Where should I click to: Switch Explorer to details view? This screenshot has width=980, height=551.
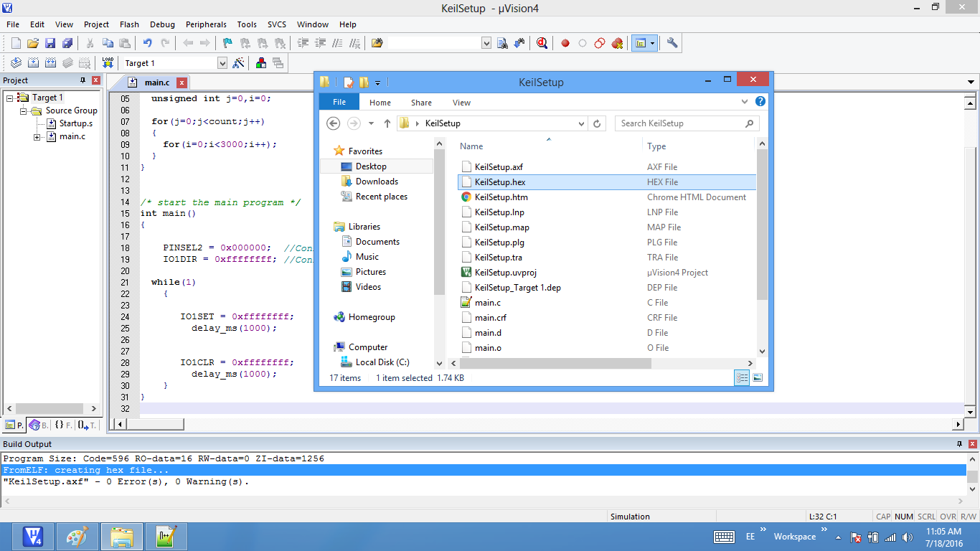[743, 377]
